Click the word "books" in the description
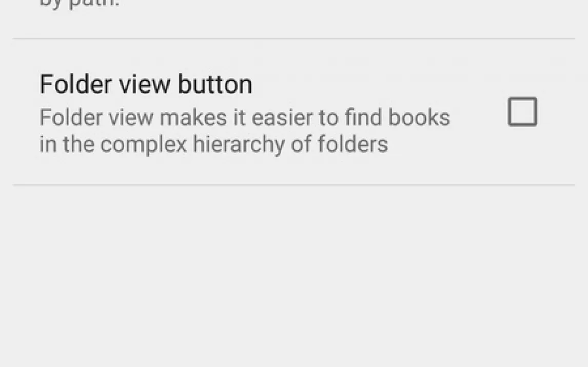588x367 pixels. (x=419, y=117)
